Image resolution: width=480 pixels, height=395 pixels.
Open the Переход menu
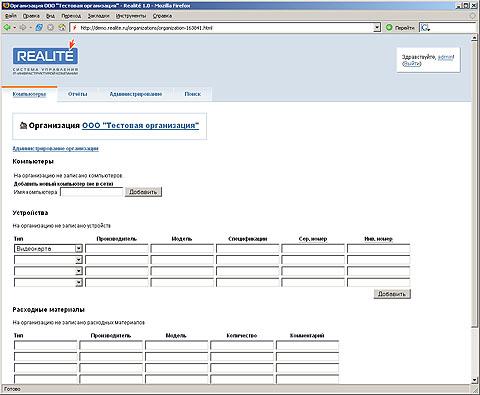(71, 16)
